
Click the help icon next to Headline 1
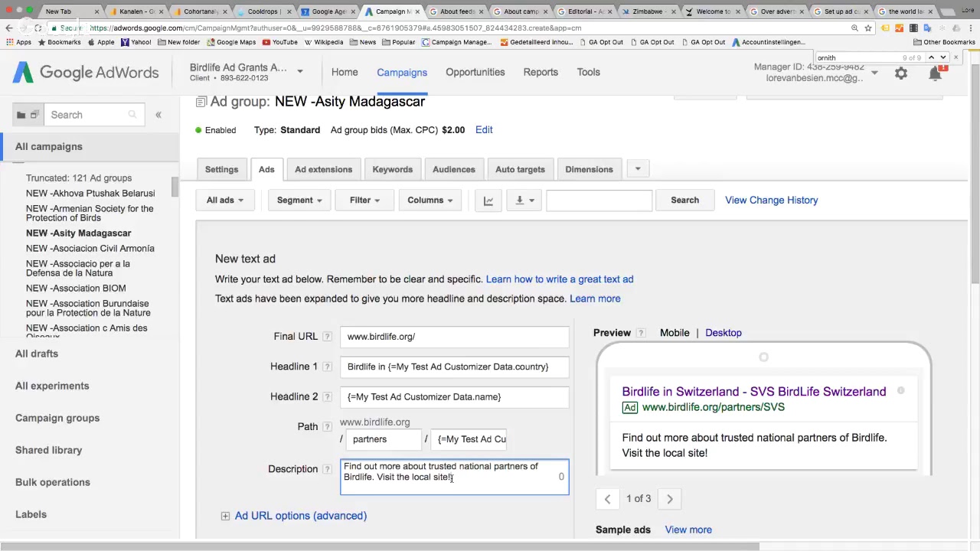click(327, 367)
